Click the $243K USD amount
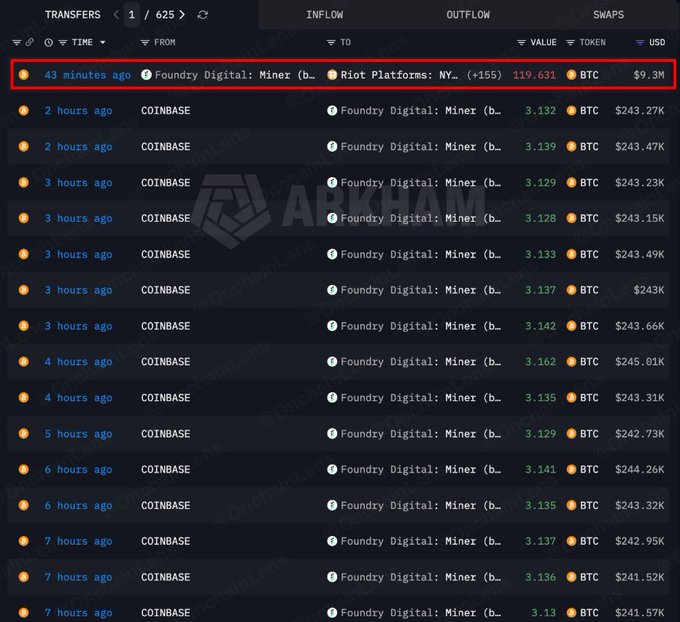 pos(649,290)
